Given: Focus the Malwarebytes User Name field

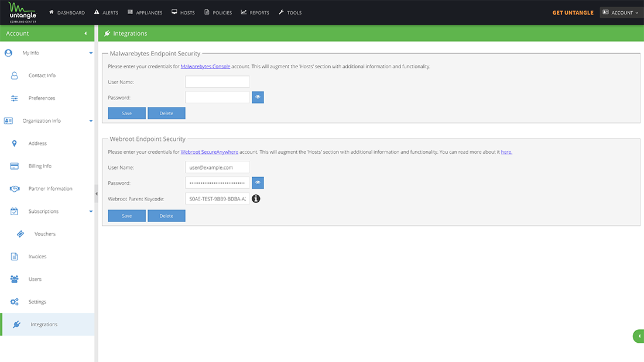Looking at the screenshot, I should 217,82.
